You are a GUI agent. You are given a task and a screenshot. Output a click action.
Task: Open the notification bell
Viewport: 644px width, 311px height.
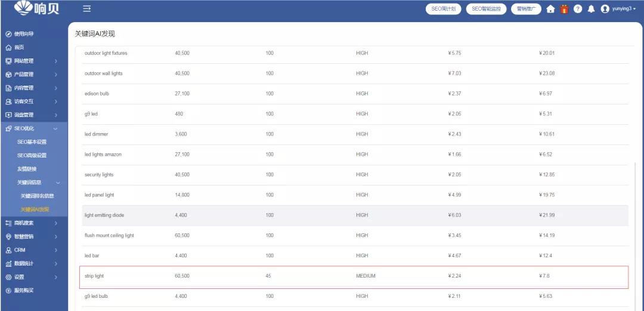[x=591, y=9]
